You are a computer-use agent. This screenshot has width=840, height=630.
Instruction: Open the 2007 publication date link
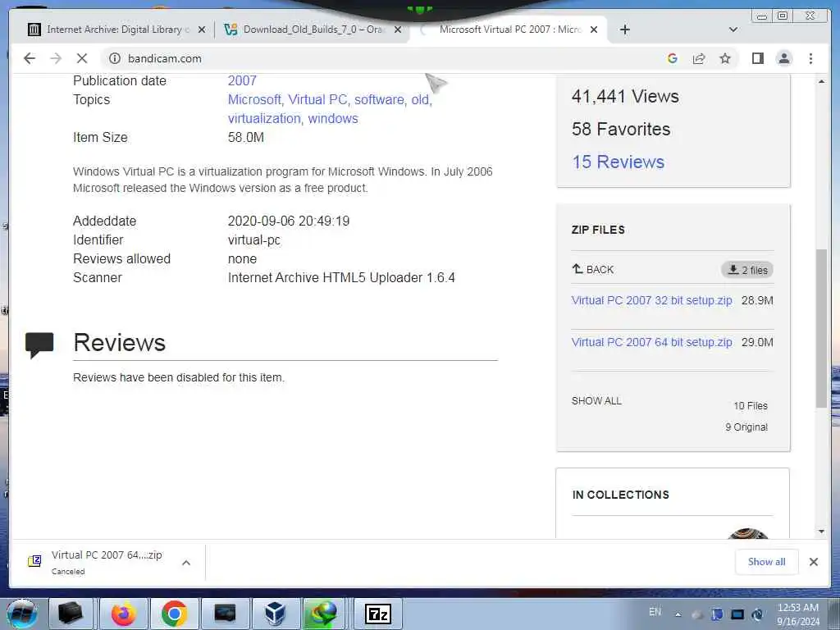pos(242,81)
